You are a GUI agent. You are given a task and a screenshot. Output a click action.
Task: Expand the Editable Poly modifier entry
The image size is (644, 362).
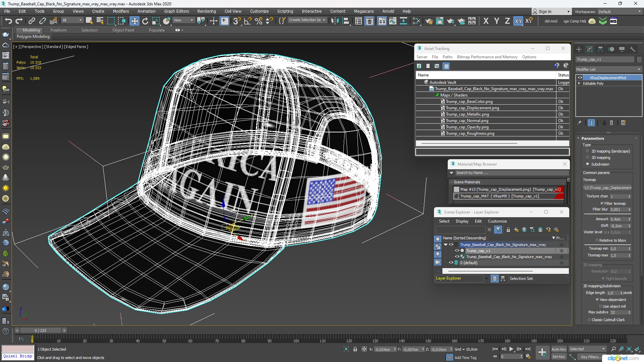(x=579, y=83)
